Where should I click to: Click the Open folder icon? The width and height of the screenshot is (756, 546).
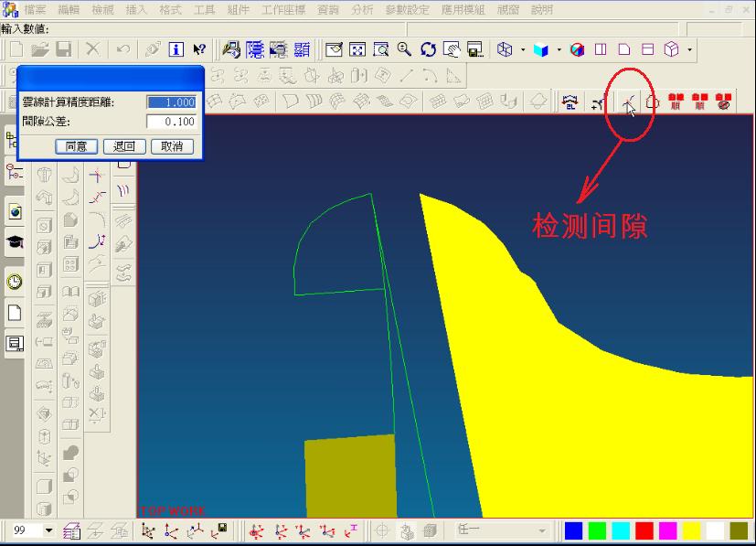click(x=40, y=49)
